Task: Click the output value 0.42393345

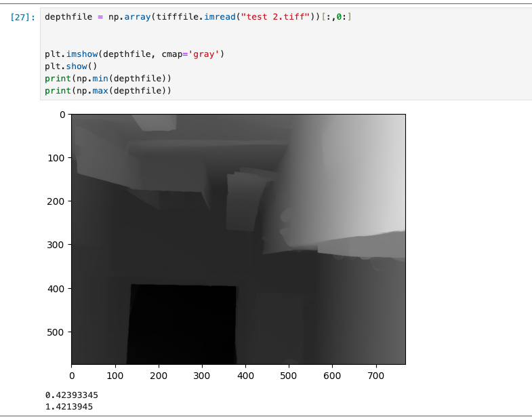Action: tap(72, 395)
